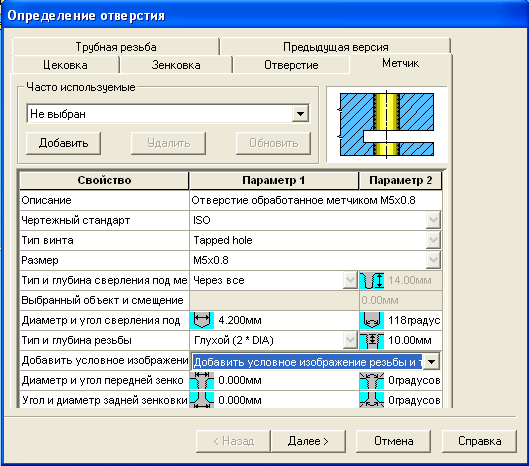The image size is (529, 466).
Task: Click the < Назад button
Action: 233,441
